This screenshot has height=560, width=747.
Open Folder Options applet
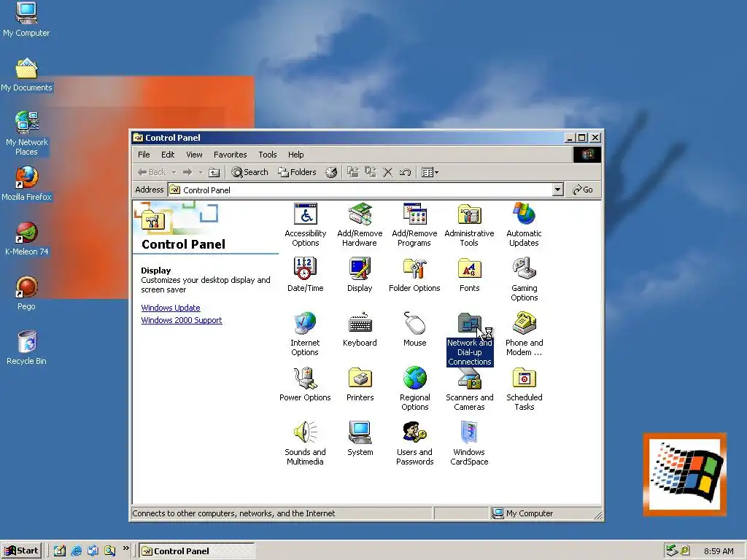tap(414, 275)
